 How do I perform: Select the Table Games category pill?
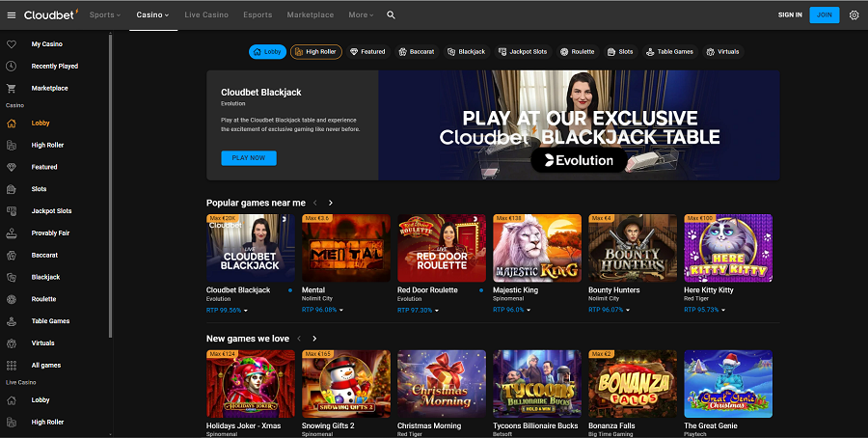point(670,52)
